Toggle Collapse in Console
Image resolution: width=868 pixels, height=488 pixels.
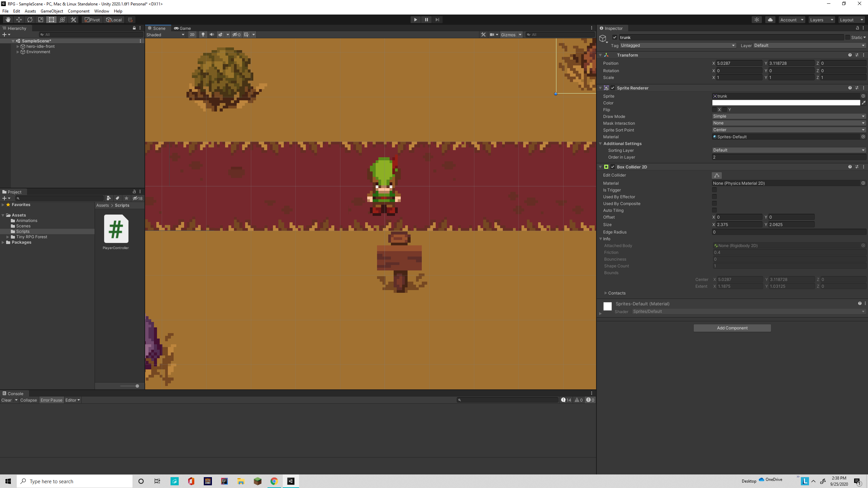coord(28,400)
